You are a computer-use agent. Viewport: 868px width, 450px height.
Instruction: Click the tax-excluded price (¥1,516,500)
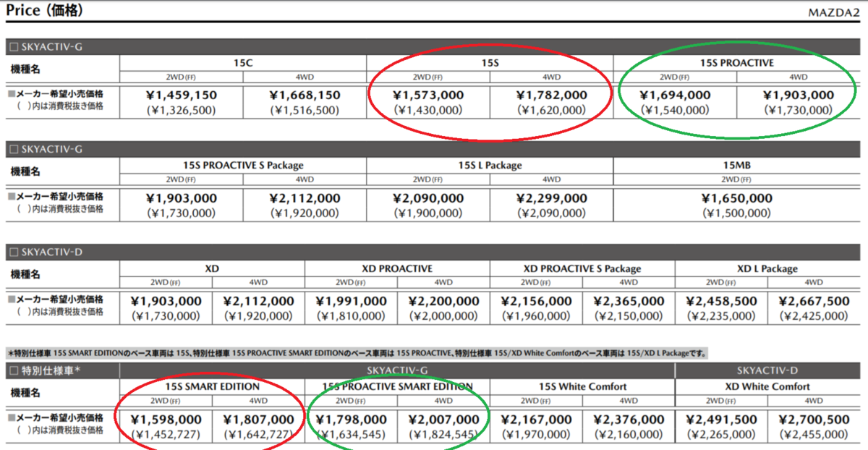point(305,111)
